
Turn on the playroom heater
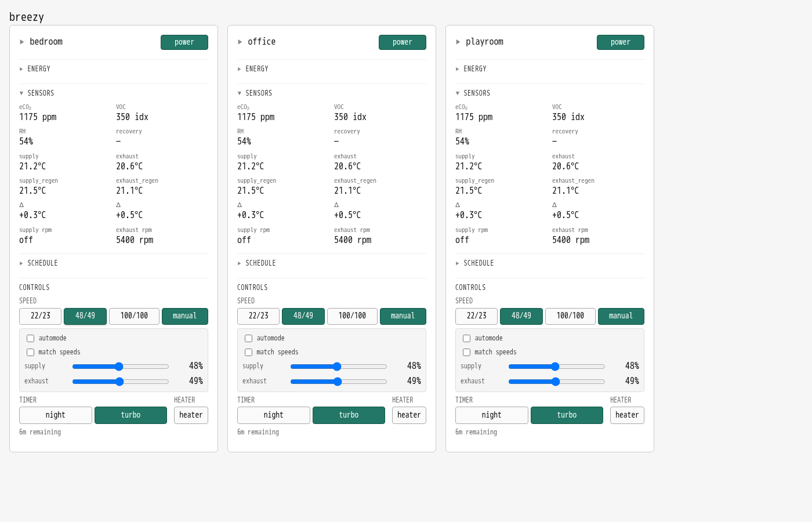tap(627, 415)
